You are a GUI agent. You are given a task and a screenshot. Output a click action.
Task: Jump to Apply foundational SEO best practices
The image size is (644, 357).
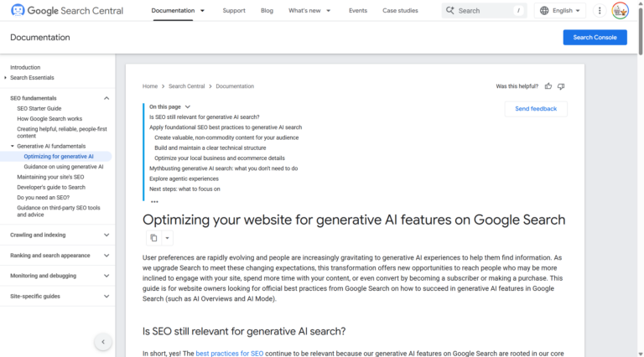pyautogui.click(x=226, y=127)
